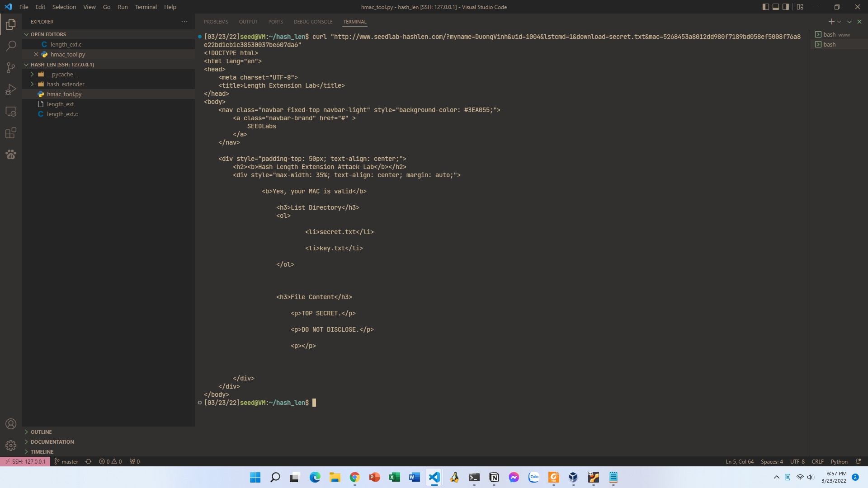Image resolution: width=868 pixels, height=488 pixels.
Task: Switch to the PROBLEMS tab
Action: click(216, 22)
